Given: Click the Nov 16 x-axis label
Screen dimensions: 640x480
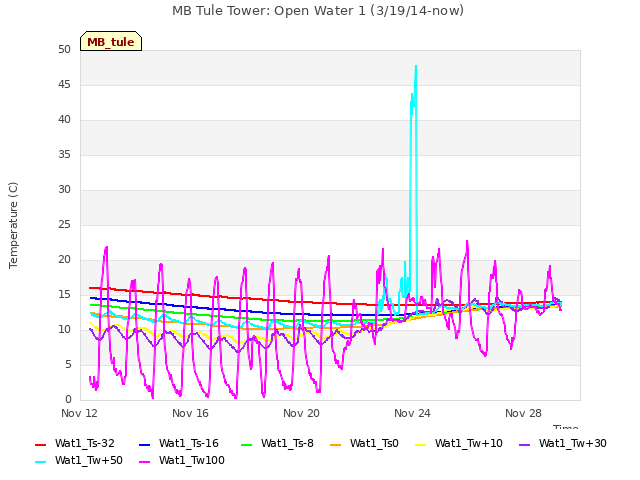Looking at the screenshot, I should (x=190, y=413).
